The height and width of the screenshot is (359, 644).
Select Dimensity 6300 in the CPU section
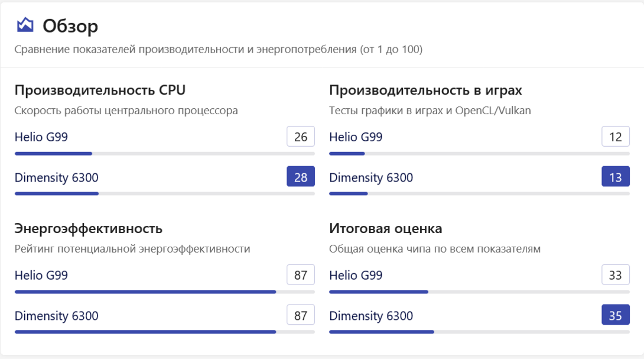click(x=57, y=177)
